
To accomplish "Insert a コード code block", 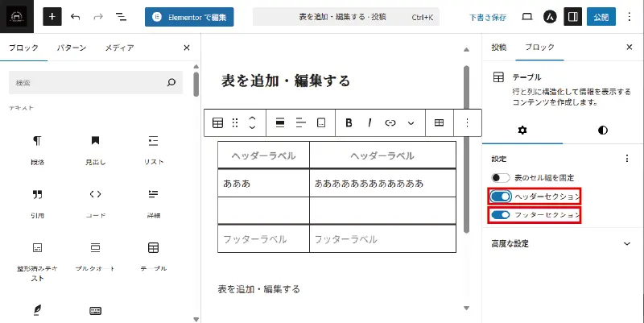I will pos(95,204).
